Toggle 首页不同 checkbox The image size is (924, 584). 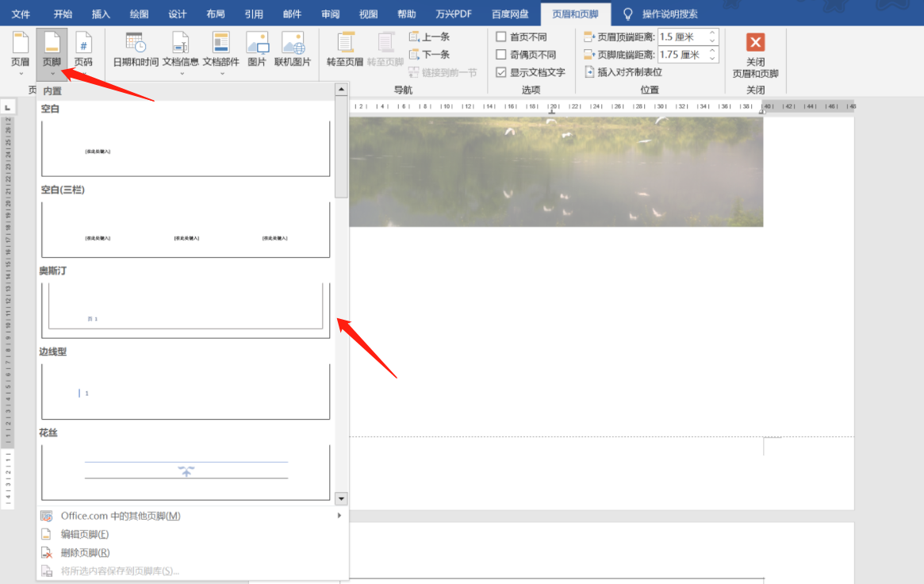pos(501,36)
